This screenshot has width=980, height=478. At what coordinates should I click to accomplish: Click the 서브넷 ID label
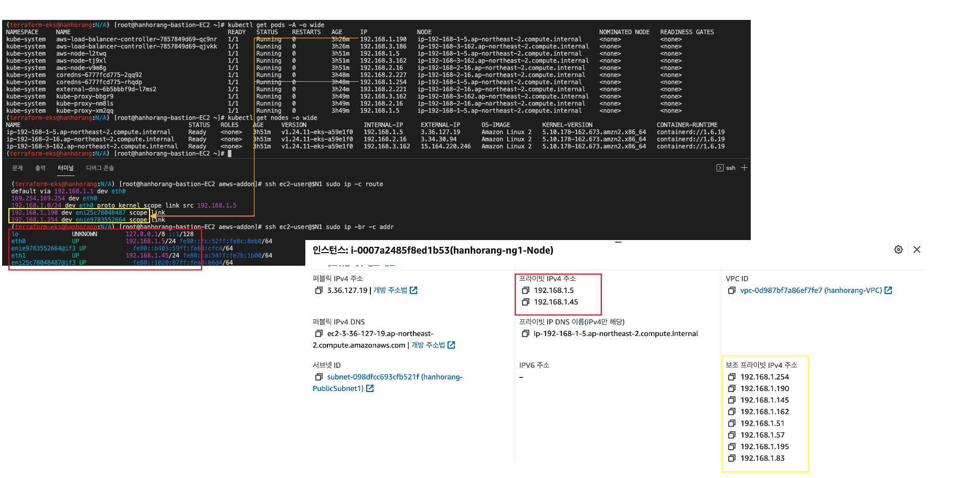click(x=327, y=365)
